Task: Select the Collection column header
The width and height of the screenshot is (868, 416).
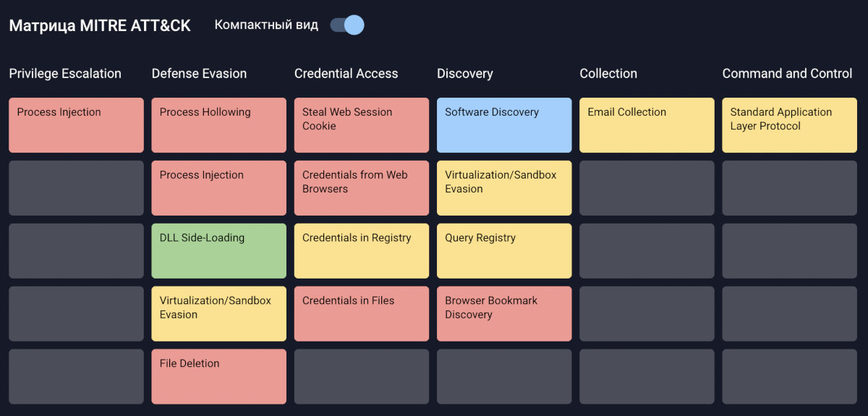Action: (x=608, y=74)
